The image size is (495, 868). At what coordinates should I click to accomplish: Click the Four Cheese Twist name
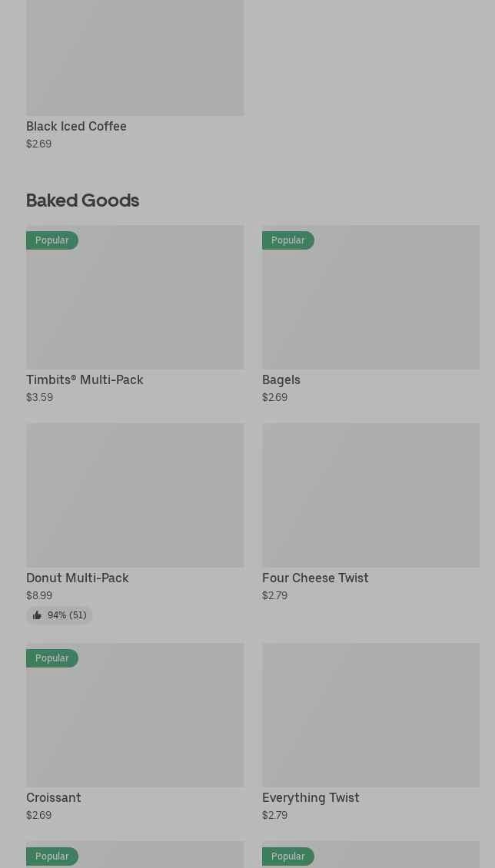click(315, 578)
